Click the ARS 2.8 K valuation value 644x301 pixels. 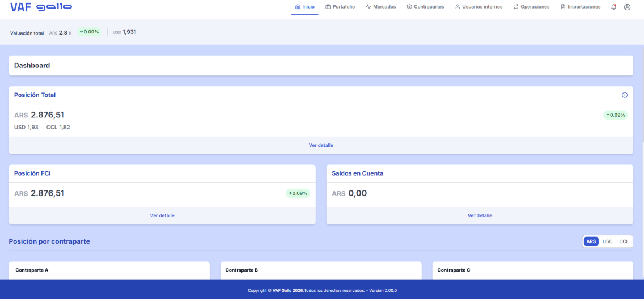[x=60, y=32]
